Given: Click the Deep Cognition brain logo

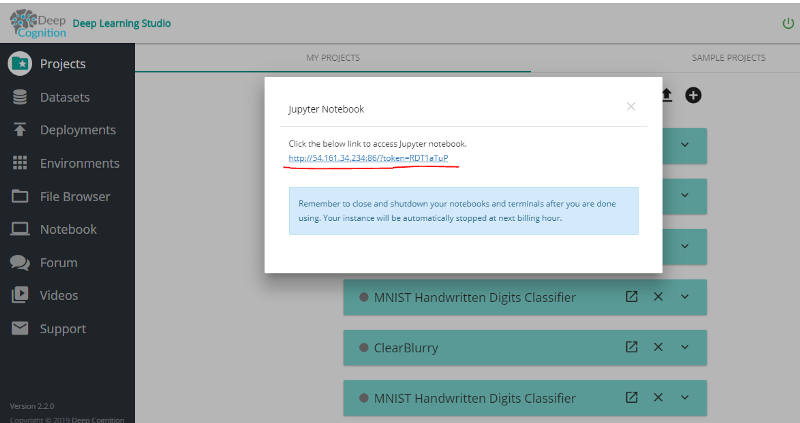Looking at the screenshot, I should pos(38,24).
